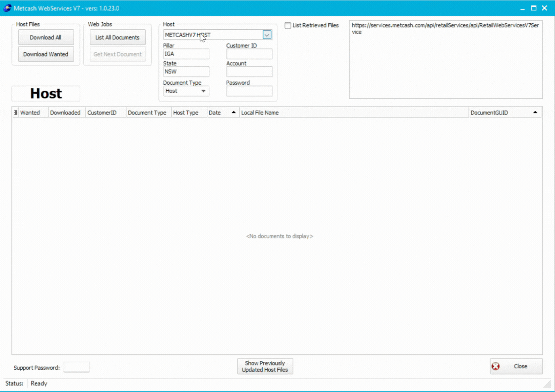Click the List All Documents button

click(x=117, y=37)
